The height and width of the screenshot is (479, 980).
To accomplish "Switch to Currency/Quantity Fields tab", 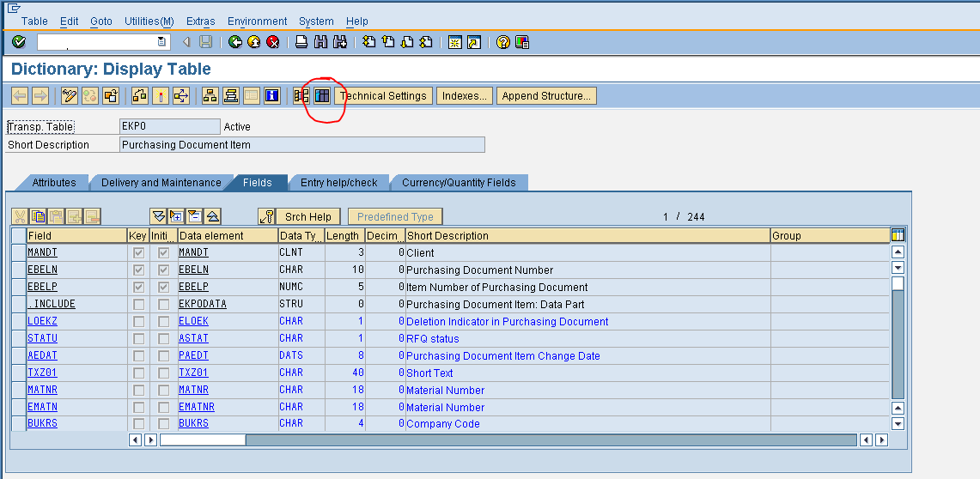I will [459, 182].
